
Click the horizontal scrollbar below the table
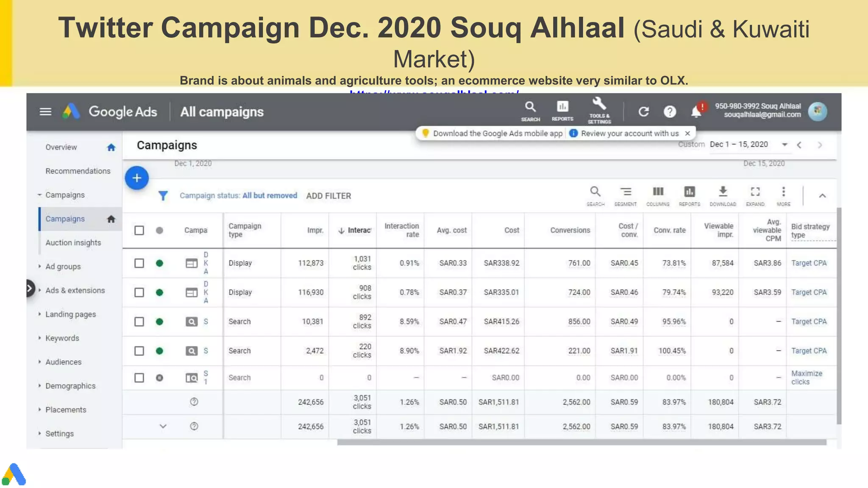[x=581, y=442]
